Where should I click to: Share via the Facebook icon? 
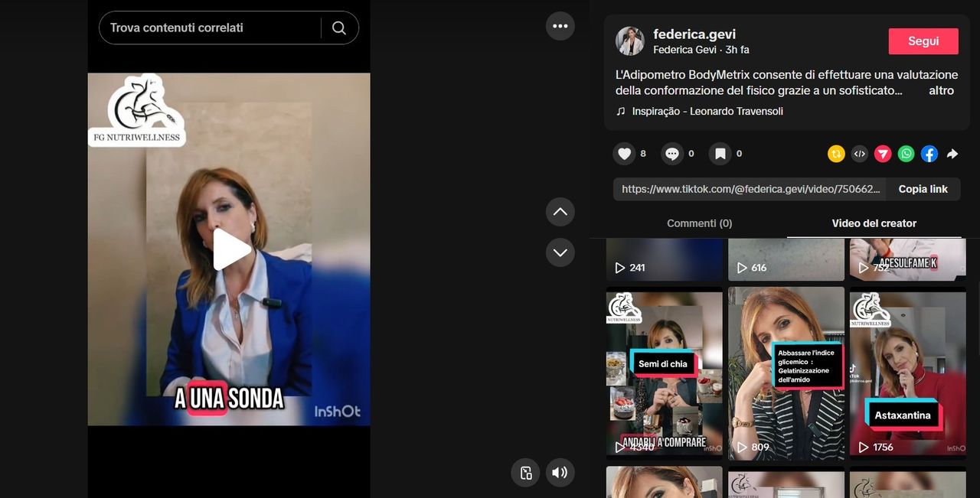click(x=929, y=154)
